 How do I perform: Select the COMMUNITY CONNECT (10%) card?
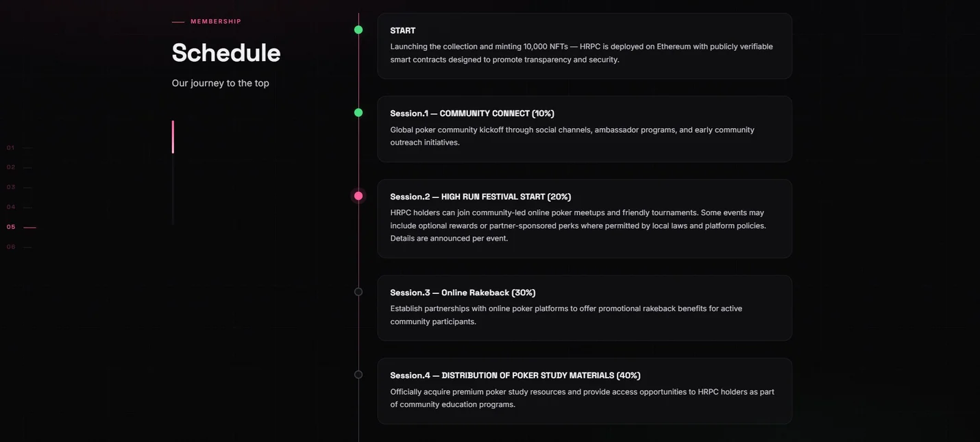click(x=585, y=129)
